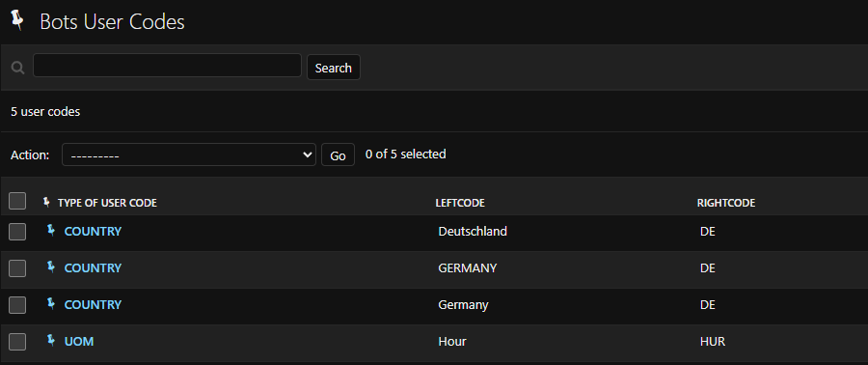Click the pin icon on the GERMANY row

pos(51,267)
